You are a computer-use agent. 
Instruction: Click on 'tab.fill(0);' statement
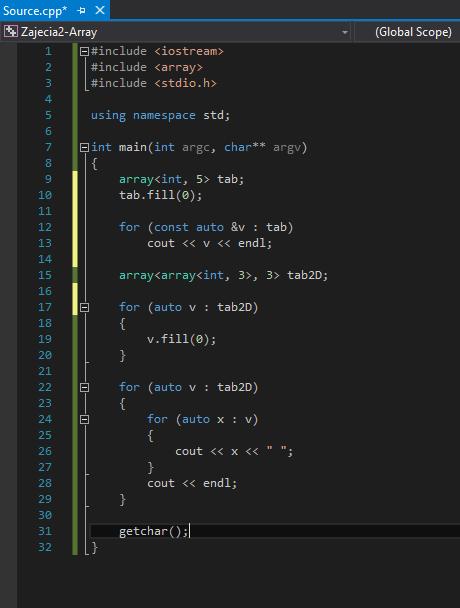[161, 195]
